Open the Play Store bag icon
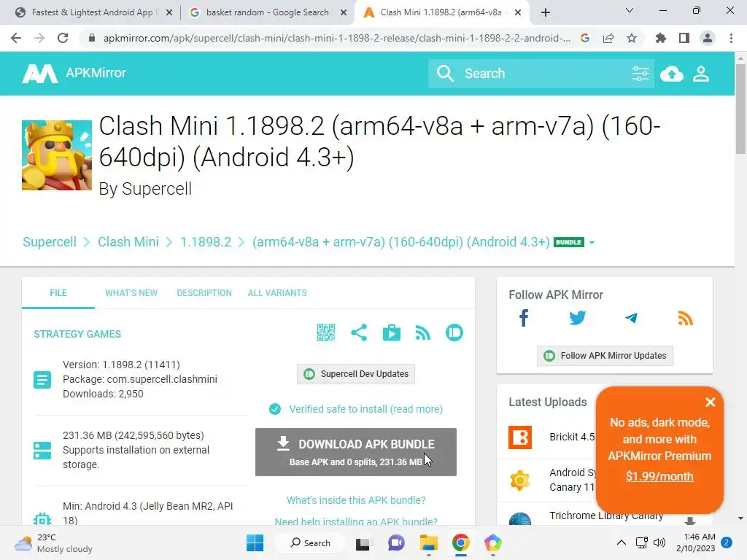The width and height of the screenshot is (747, 560). 392,332
